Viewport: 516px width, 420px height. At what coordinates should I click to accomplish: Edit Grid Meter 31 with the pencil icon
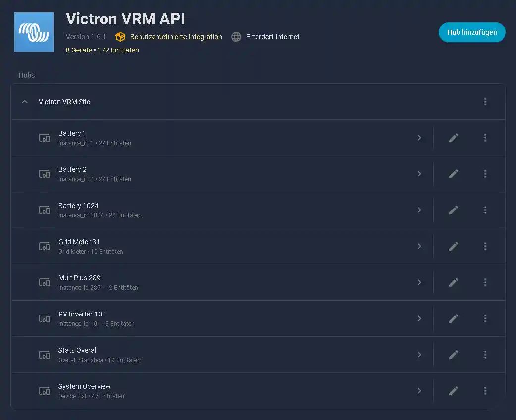click(453, 247)
